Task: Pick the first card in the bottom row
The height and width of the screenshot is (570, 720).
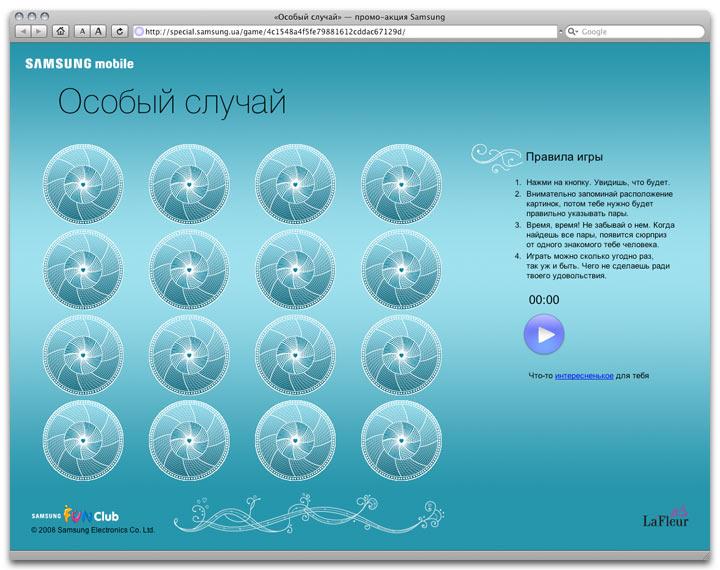Action: [x=83, y=441]
